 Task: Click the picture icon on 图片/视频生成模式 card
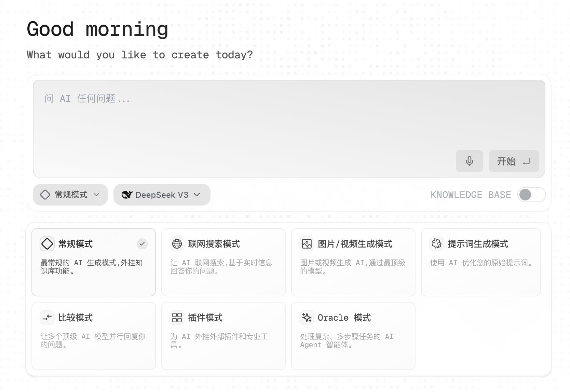[x=307, y=244]
